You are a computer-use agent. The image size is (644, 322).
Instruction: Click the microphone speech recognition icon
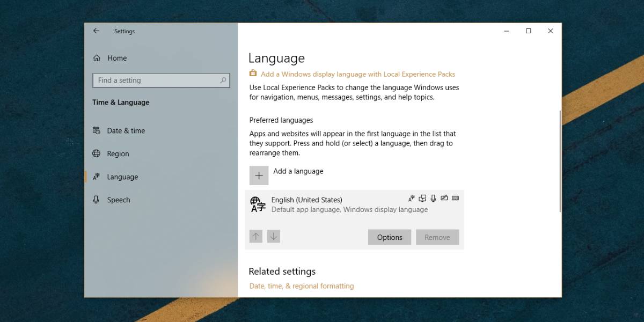(433, 198)
